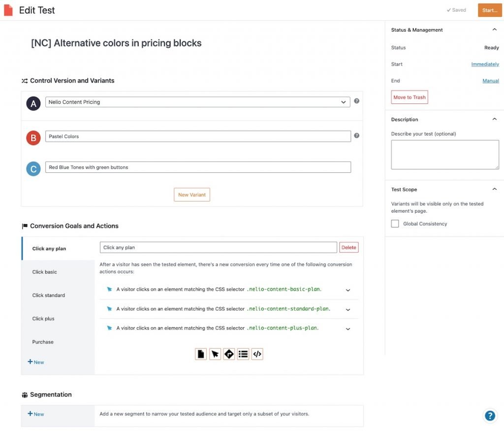Add a click conversion action (cursor icon)
Viewport: 504px width, 431px height.
215,354
